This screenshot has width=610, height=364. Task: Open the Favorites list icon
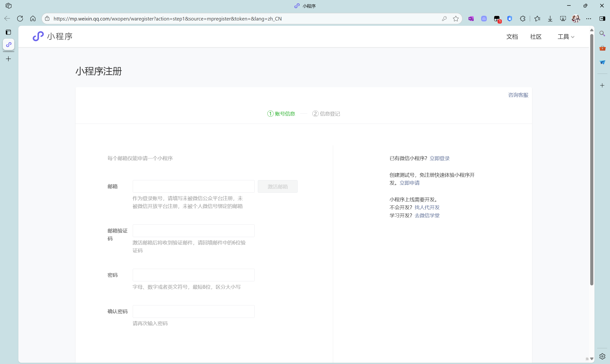tap(537, 19)
